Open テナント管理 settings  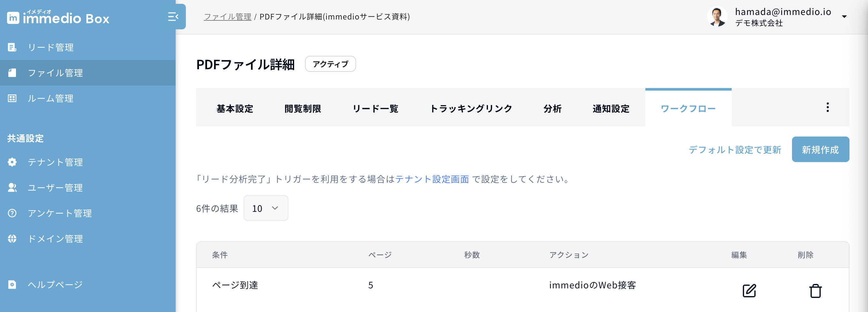coord(55,162)
